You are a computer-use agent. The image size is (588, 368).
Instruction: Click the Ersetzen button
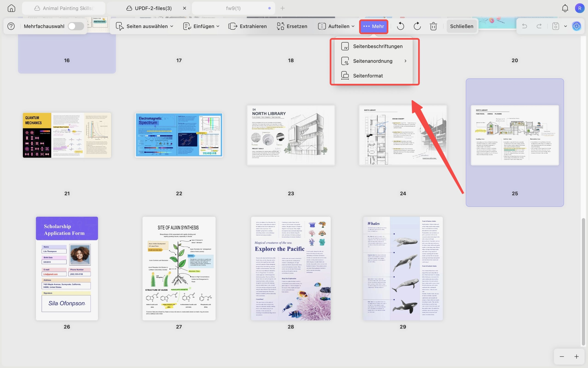(292, 26)
